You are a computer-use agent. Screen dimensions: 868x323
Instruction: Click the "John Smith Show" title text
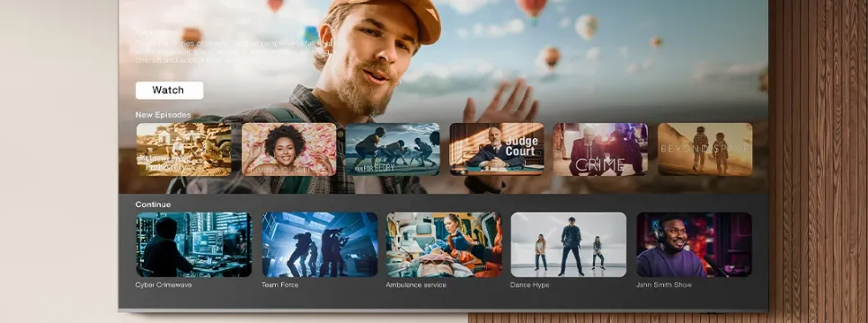(664, 284)
